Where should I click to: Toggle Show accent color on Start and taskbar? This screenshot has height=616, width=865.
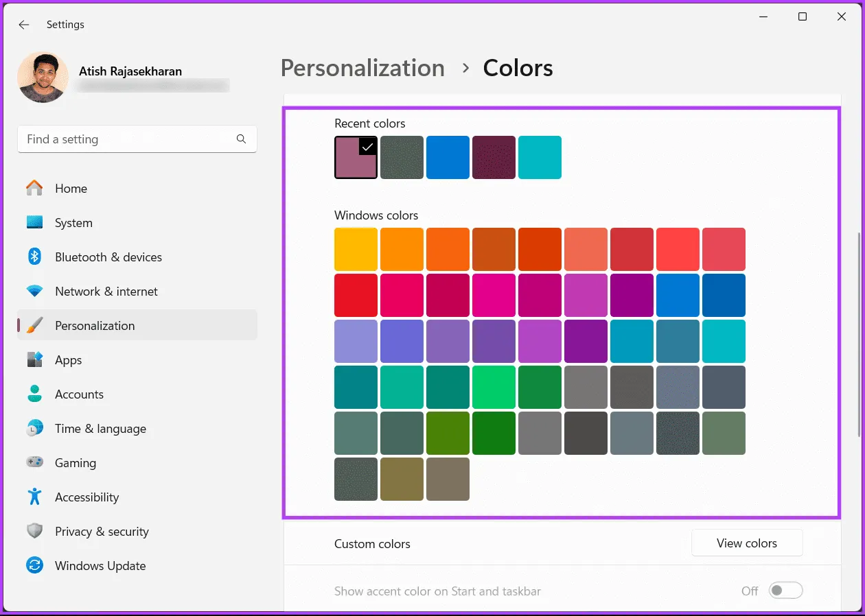coord(785,591)
